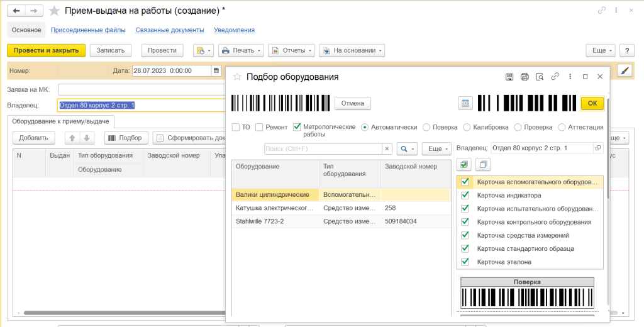Open the Отчеты dropdown
Image resolution: width=644 pixels, height=327 pixels.
291,50
